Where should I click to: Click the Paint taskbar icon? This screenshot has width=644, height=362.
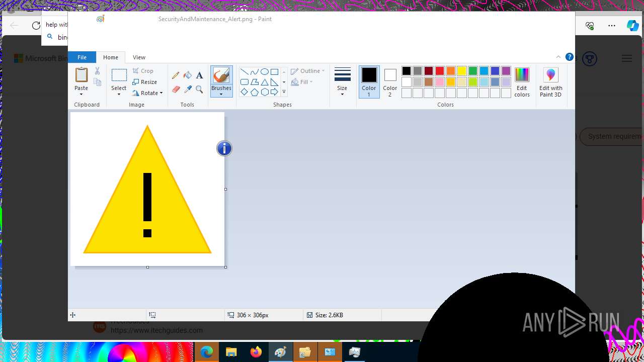pyautogui.click(x=281, y=352)
